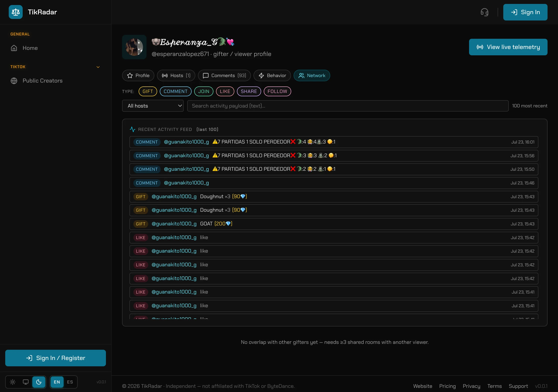
Task: Select system theme monitor icon
Action: tap(26, 382)
